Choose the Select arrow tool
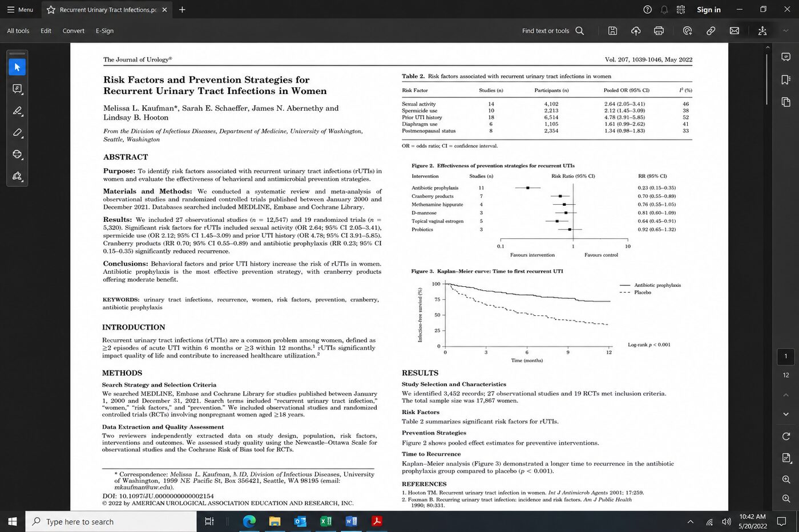This screenshot has height=532, width=799. pos(17,67)
